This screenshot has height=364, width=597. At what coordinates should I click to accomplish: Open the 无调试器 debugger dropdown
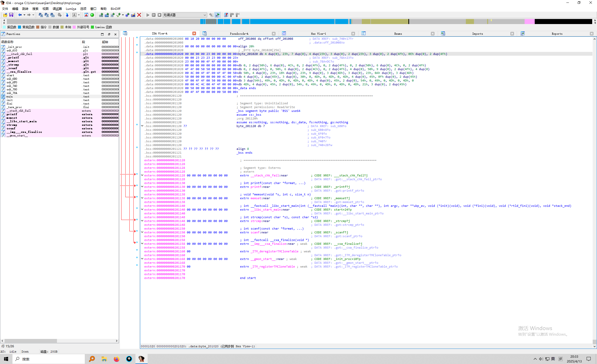tap(205, 15)
